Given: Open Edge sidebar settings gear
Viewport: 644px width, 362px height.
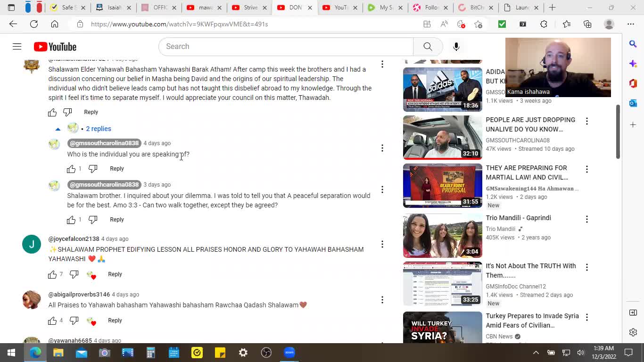Looking at the screenshot, I should (633, 332).
